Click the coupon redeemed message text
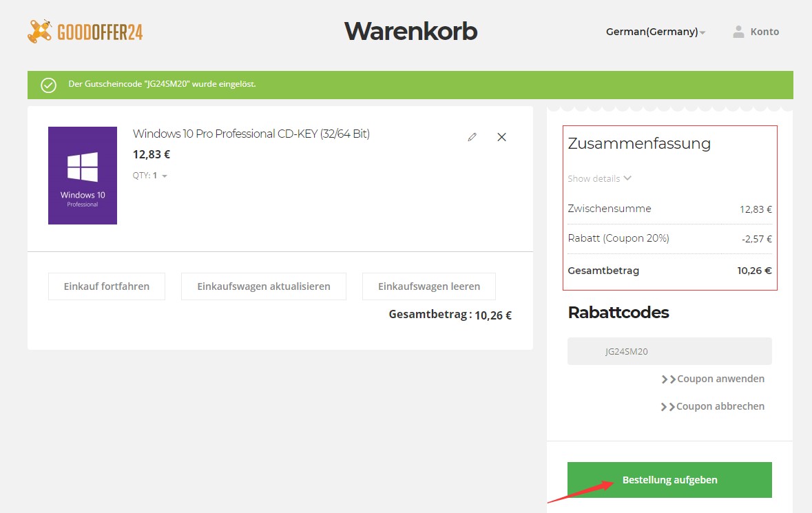Image resolution: width=812 pixels, height=513 pixels. [162, 84]
